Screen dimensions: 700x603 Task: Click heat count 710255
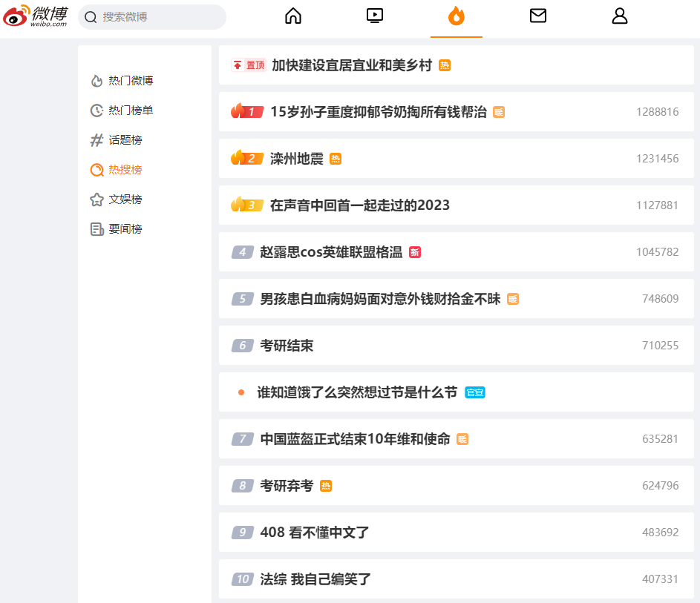660,345
